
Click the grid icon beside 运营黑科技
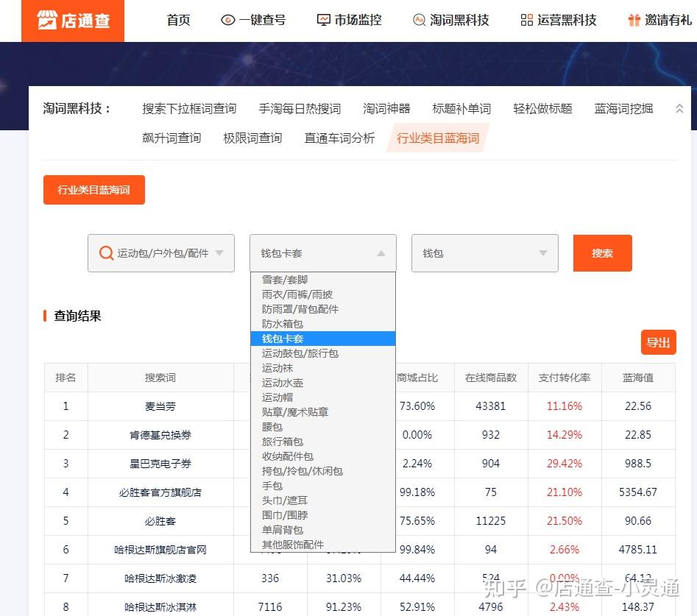(527, 20)
